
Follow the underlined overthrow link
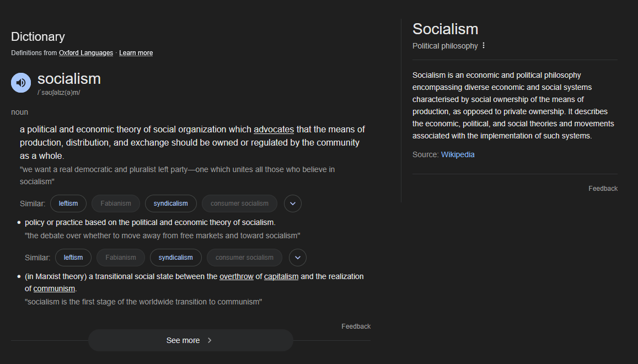(237, 276)
